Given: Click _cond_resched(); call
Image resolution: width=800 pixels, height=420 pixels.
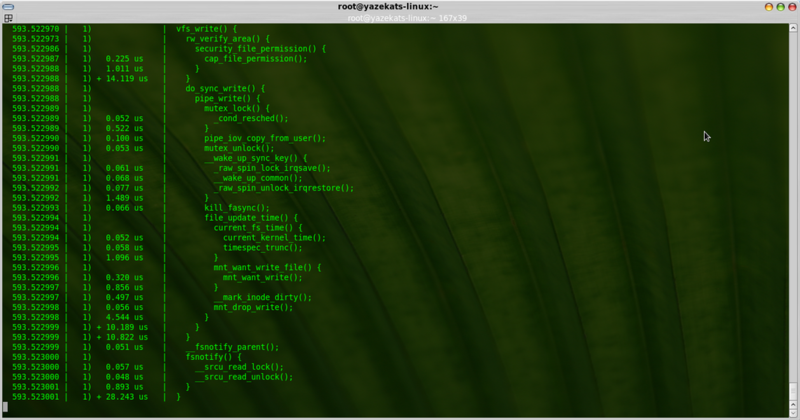Looking at the screenshot, I should 251,118.
